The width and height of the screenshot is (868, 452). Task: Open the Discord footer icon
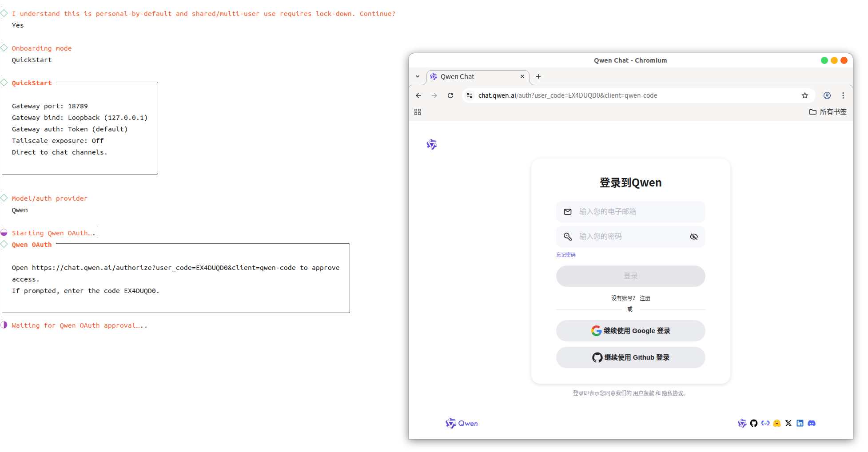[811, 423]
